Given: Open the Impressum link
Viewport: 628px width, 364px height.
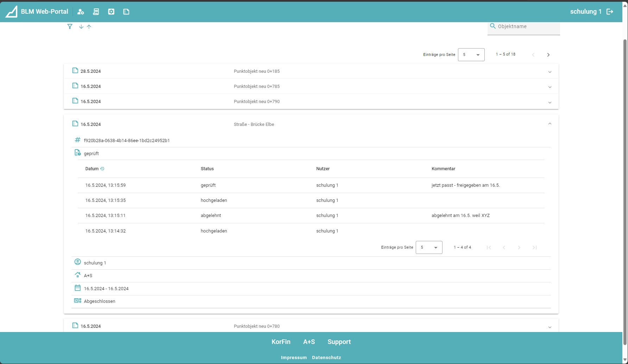Looking at the screenshot, I should click(294, 357).
